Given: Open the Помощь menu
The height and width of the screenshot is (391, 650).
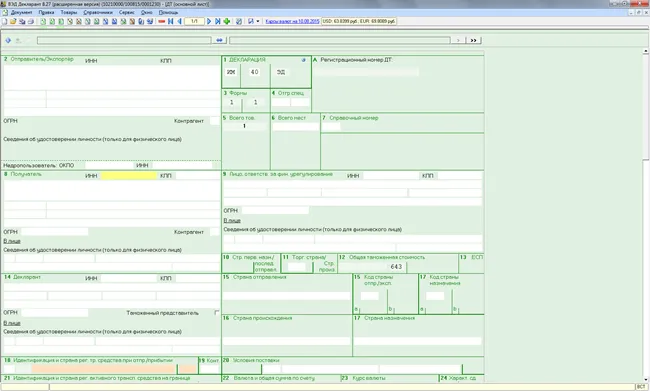Looking at the screenshot, I should tap(168, 12).
